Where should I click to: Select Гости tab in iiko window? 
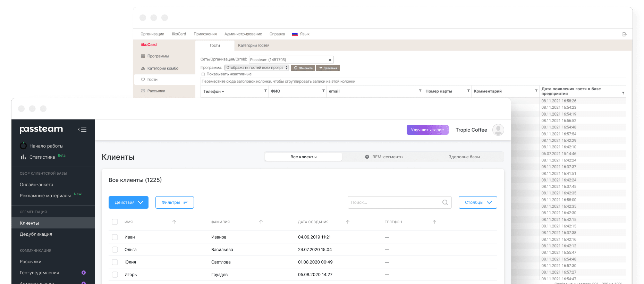(215, 45)
